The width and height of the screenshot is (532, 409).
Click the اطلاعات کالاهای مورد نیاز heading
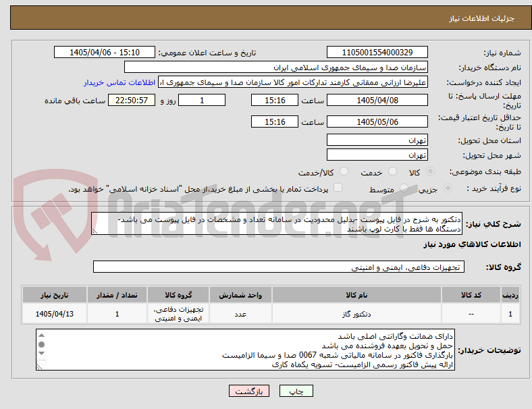pos(473,244)
